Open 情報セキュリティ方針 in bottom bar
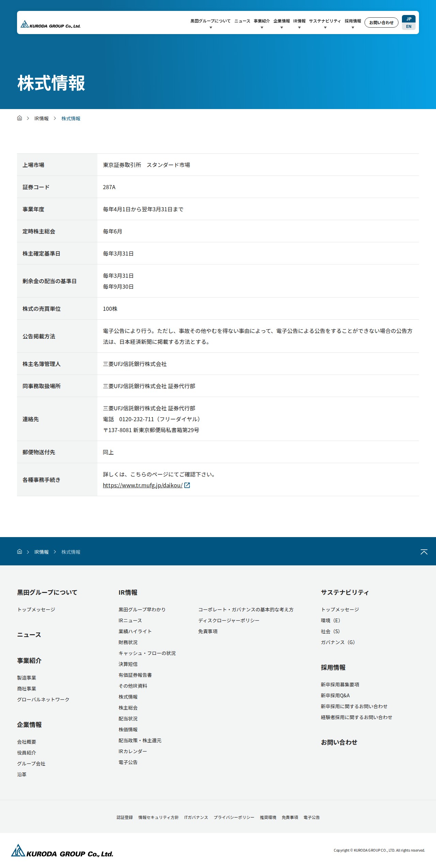The height and width of the screenshot is (868, 436). tap(158, 818)
